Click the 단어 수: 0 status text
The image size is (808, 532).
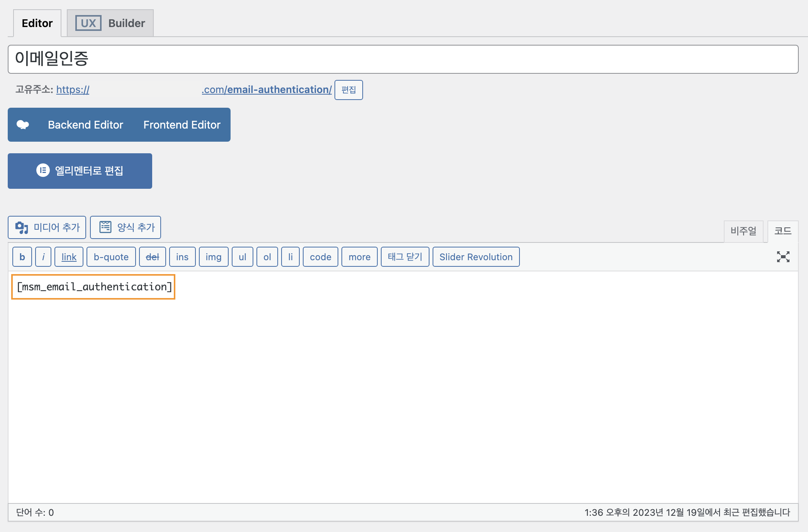pyautogui.click(x=35, y=512)
